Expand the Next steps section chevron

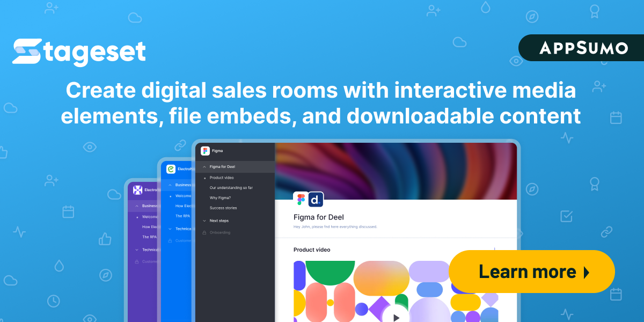coord(204,221)
